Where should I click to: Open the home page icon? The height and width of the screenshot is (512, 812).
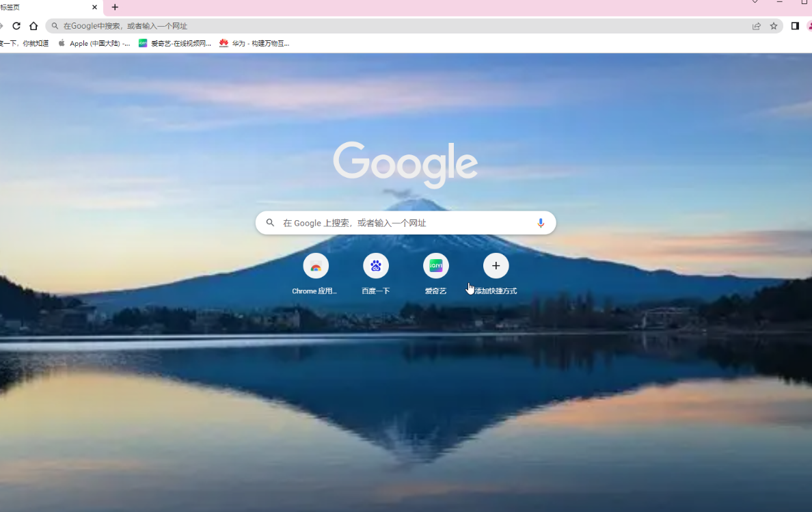33,26
